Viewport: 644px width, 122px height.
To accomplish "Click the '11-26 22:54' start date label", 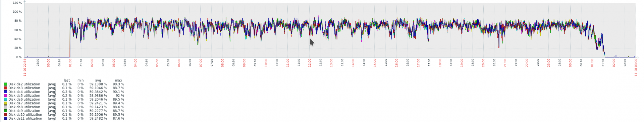I will click(x=25, y=68).
